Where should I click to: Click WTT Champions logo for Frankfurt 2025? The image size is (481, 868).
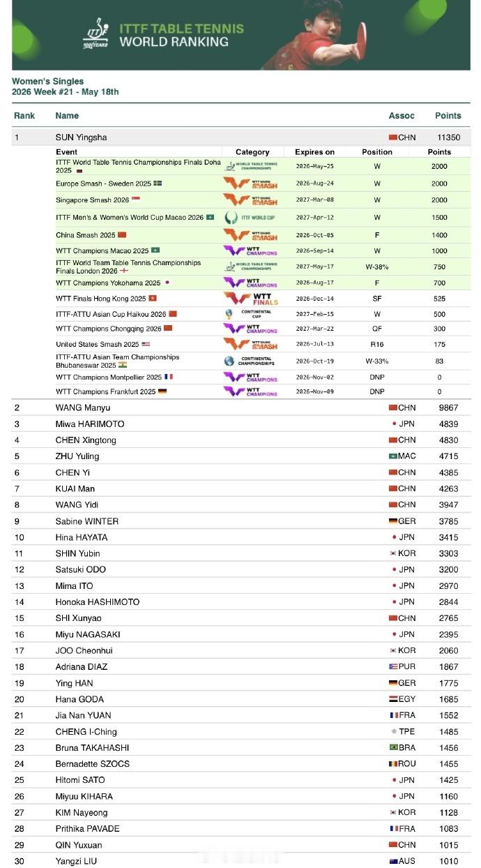click(250, 391)
